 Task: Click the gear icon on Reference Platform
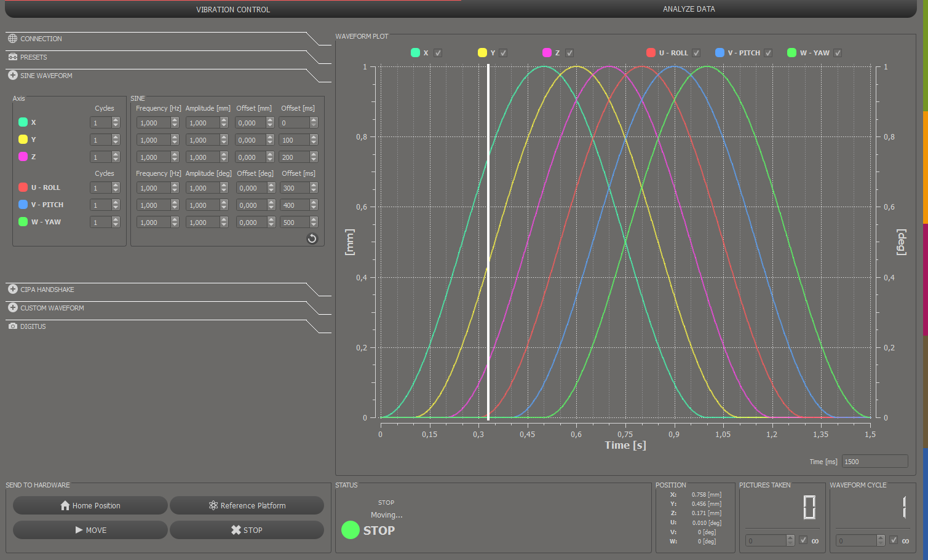click(213, 505)
